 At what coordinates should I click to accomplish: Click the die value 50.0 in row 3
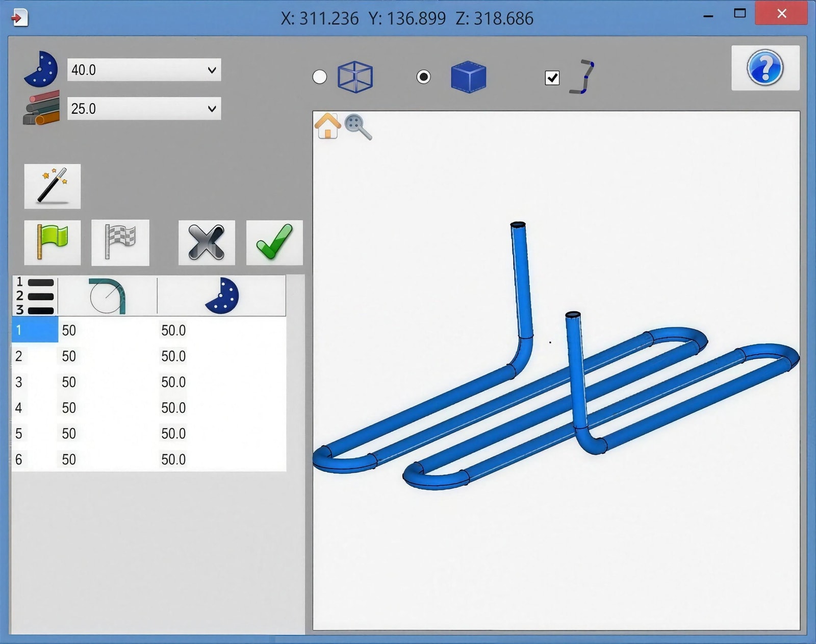(x=173, y=382)
